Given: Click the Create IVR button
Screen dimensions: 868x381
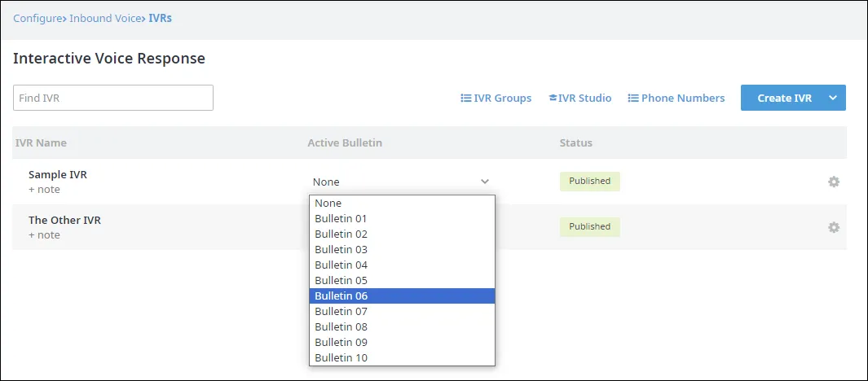Looking at the screenshot, I should (784, 98).
